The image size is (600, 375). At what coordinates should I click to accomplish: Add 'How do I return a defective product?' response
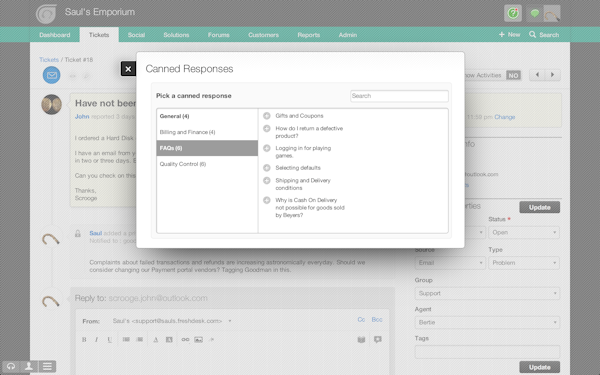click(267, 129)
